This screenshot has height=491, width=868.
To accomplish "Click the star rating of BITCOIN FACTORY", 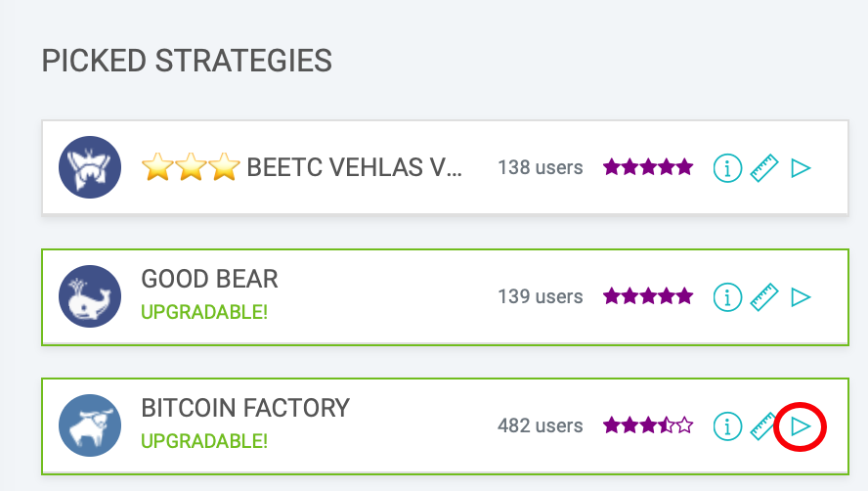I will click(x=648, y=425).
